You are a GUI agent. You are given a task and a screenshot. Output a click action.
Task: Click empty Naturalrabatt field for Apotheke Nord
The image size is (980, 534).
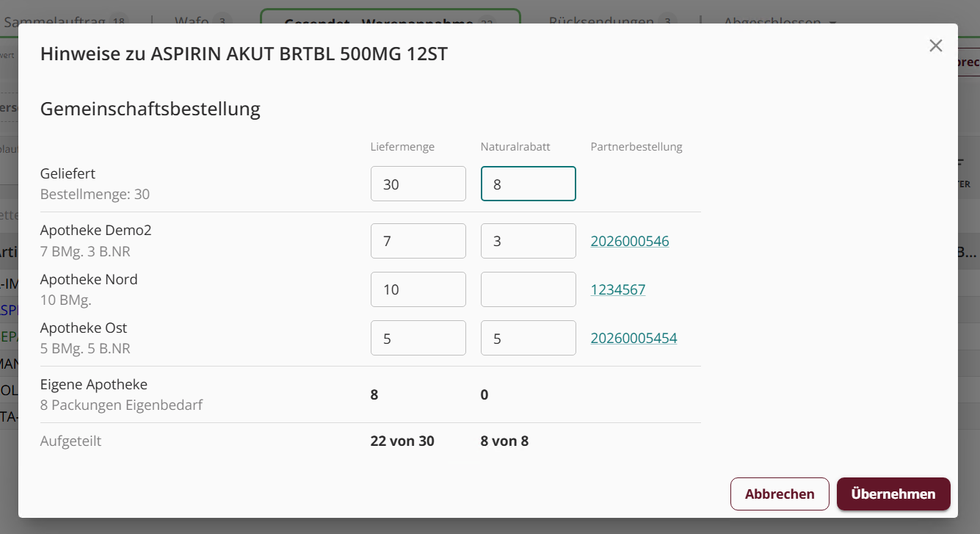(x=529, y=289)
